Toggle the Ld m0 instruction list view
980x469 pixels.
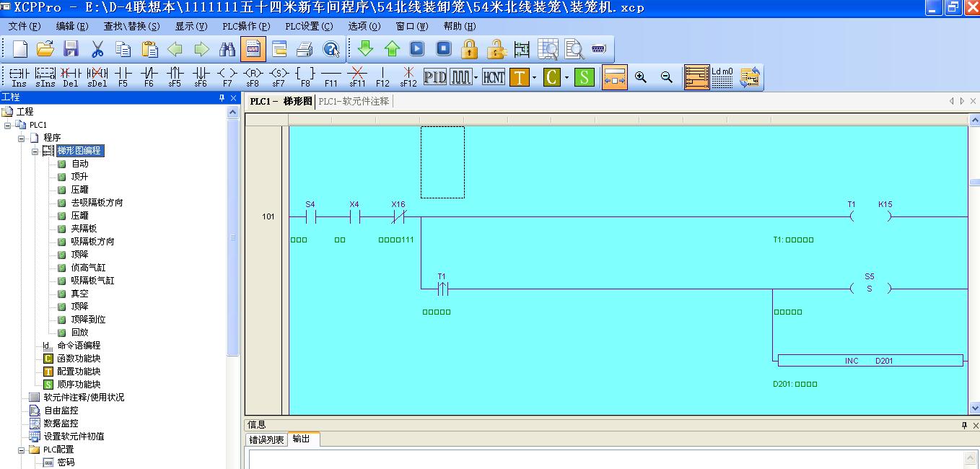722,77
